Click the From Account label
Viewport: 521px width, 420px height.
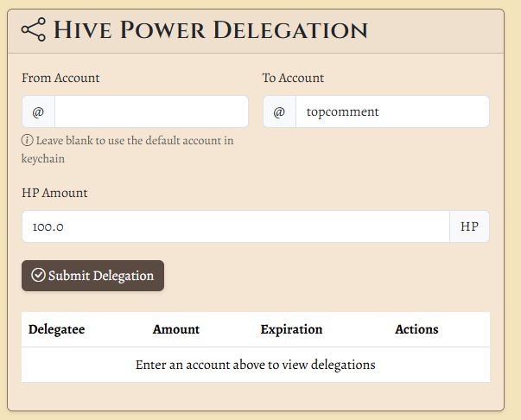60,78
